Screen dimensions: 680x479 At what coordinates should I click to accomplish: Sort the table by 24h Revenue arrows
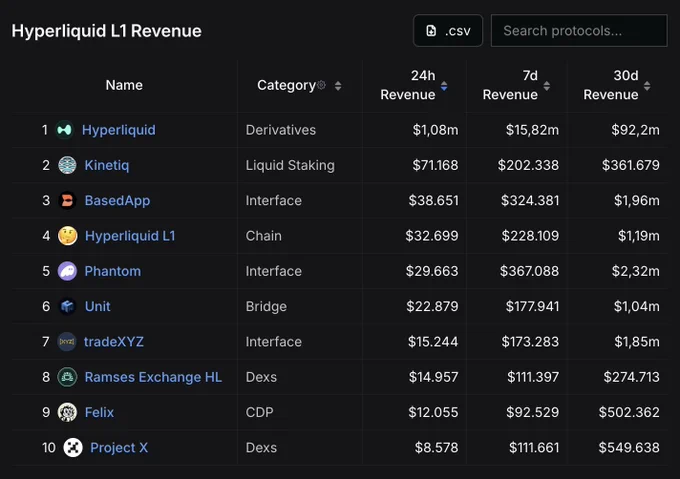click(444, 86)
